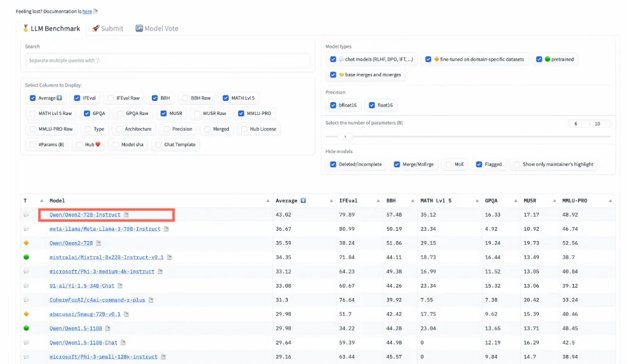
Task: Click the document icon beside Qwen/Qwen2-72B-Instruct
Action: pos(126,215)
